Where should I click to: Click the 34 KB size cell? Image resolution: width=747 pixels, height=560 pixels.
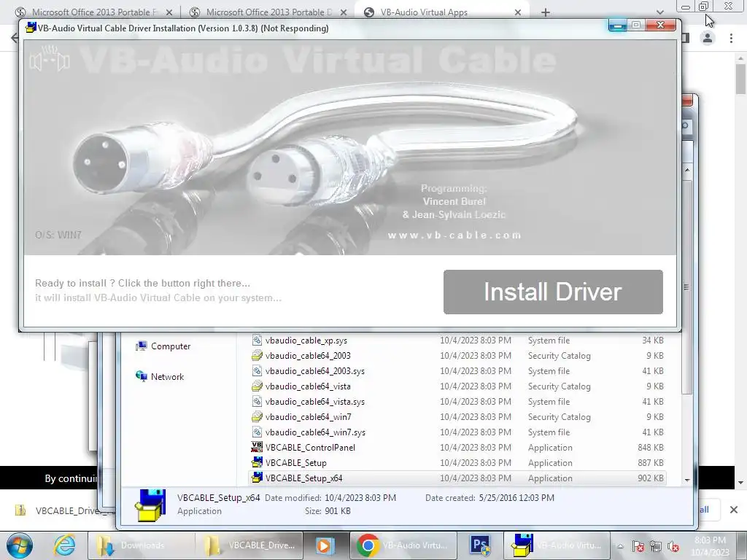(653, 341)
